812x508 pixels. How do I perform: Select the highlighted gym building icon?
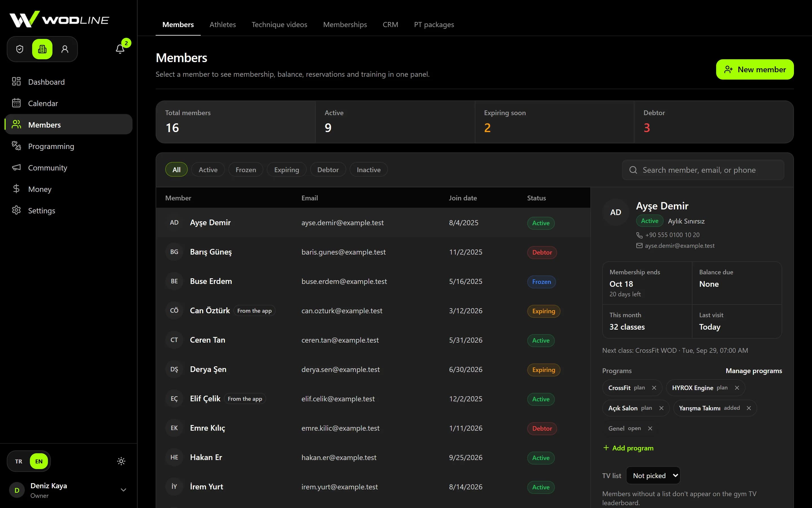tap(42, 49)
